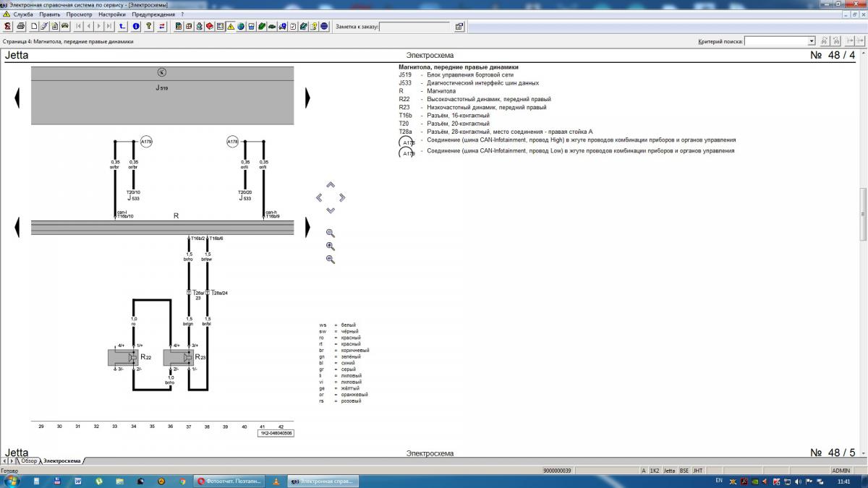Switch to the Обзор tab
This screenshot has height=488, width=868.
[x=29, y=461]
